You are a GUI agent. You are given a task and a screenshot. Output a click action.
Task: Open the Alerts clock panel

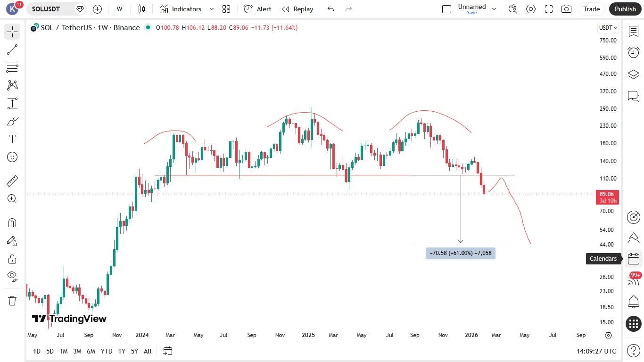[633, 52]
